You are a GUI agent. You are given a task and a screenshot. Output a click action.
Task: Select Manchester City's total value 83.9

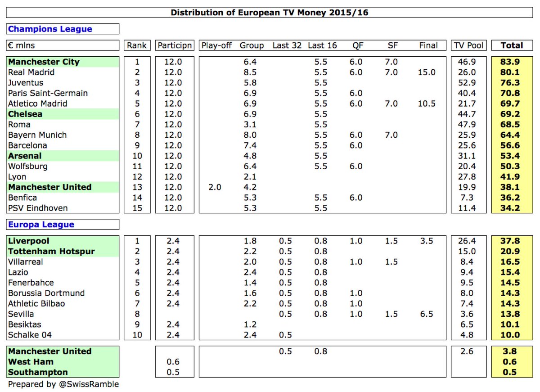tap(512, 62)
